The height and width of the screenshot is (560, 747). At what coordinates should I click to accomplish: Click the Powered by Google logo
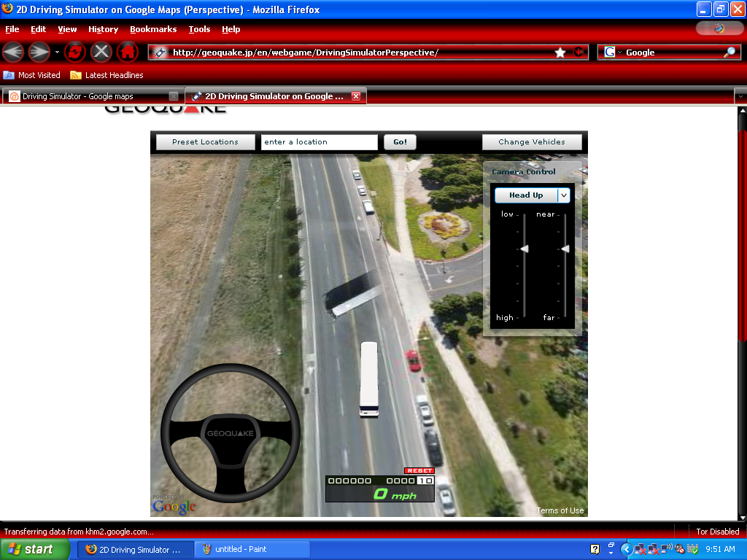tap(174, 505)
